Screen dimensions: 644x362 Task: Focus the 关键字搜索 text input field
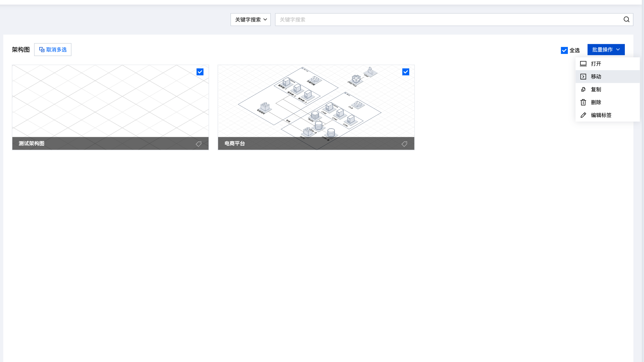449,20
